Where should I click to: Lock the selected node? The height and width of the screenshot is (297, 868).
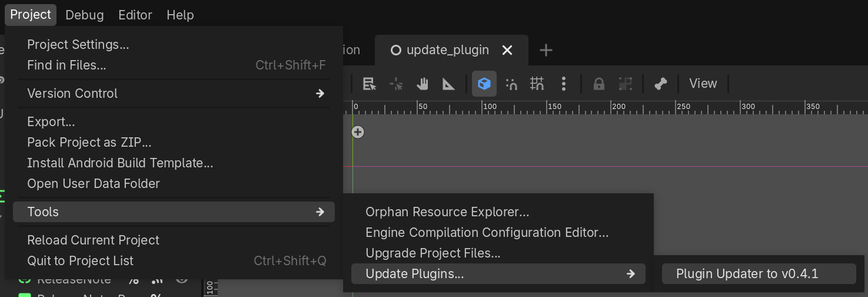[x=599, y=84]
